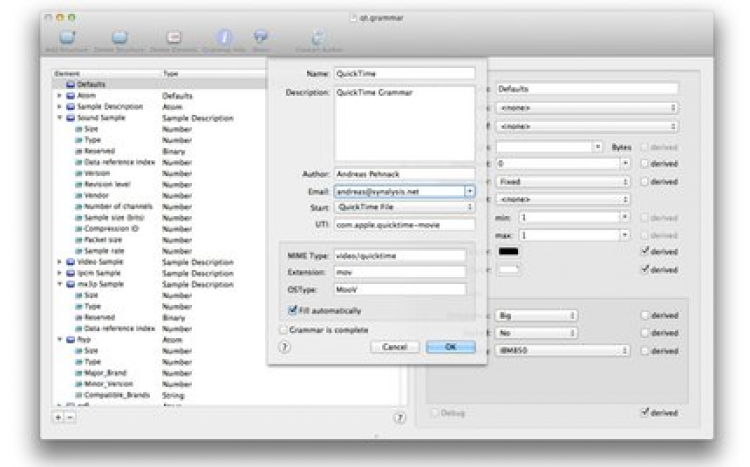The width and height of the screenshot is (750, 467).
Task: Click the Video Sample structure icon
Action: click(71, 262)
